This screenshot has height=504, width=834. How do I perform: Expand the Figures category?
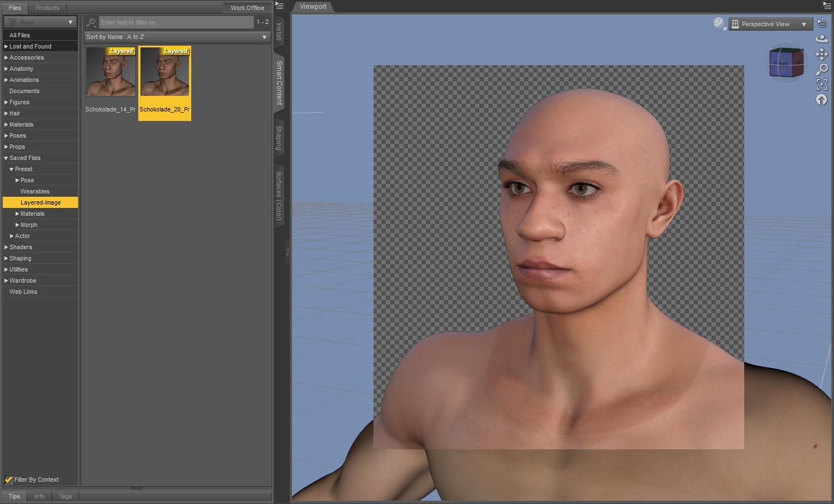click(x=6, y=102)
